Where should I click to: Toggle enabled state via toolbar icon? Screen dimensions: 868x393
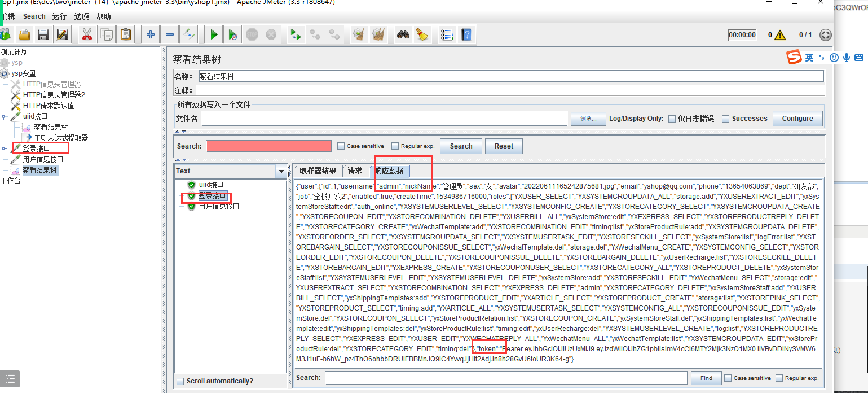click(x=188, y=35)
